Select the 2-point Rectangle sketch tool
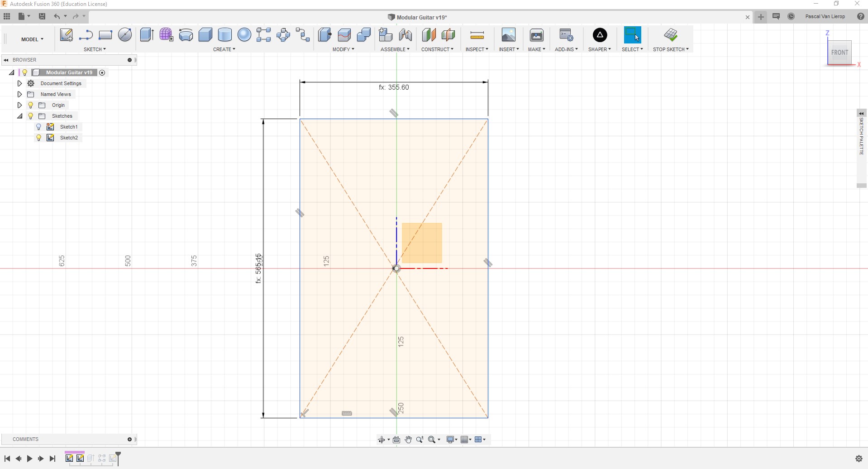The height and width of the screenshot is (469, 868). [x=105, y=35]
